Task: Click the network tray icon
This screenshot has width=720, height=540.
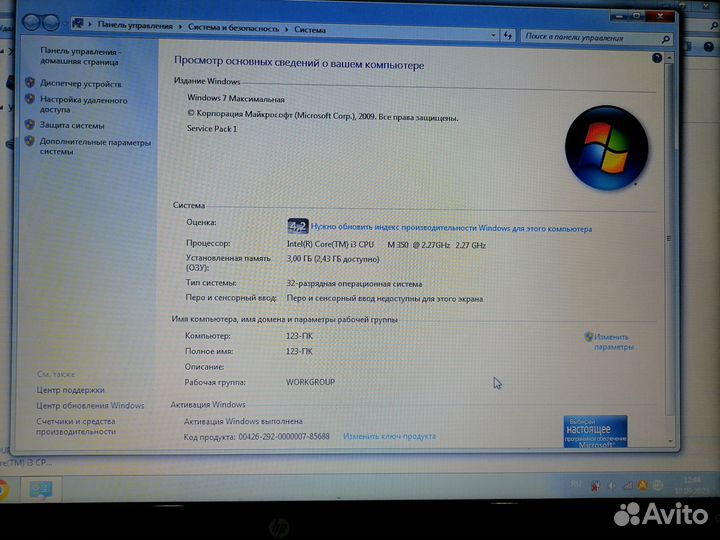Action: [627, 485]
